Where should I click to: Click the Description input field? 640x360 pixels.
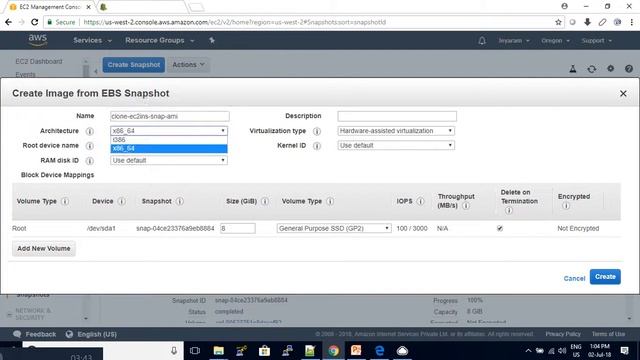397,116
